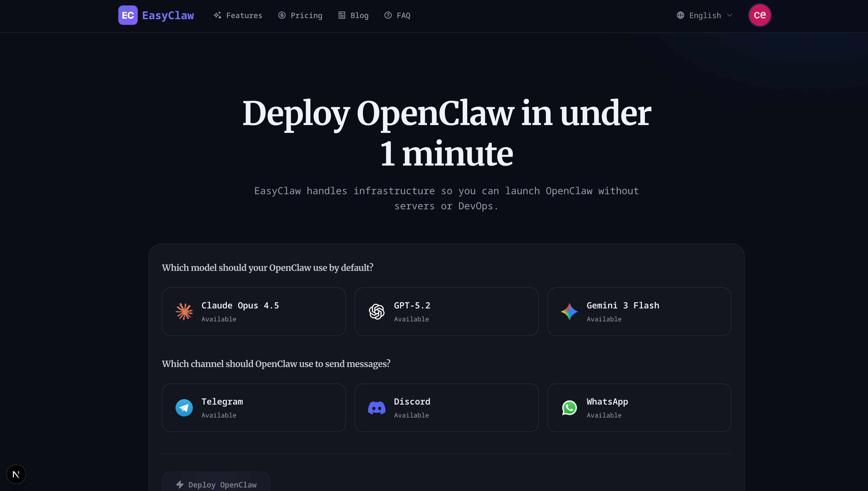Select the Telegram channel card
Image resolution: width=868 pixels, height=491 pixels.
(x=254, y=407)
